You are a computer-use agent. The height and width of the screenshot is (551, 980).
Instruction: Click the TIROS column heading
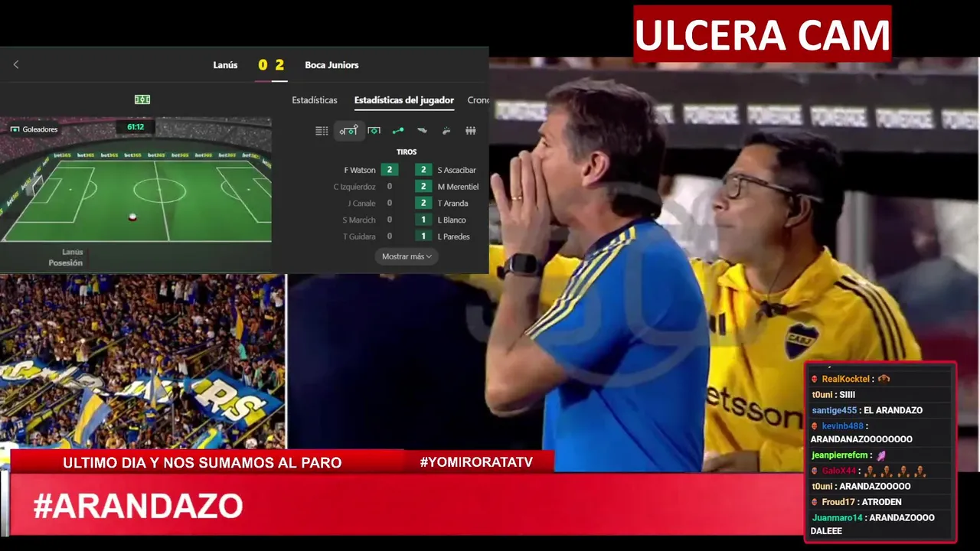pyautogui.click(x=407, y=152)
